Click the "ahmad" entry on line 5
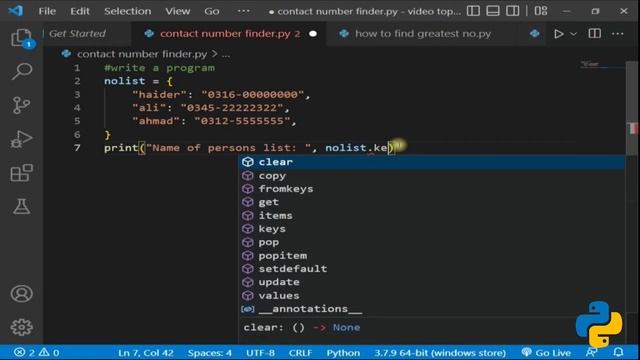This screenshot has width=640, height=360. click(x=214, y=121)
